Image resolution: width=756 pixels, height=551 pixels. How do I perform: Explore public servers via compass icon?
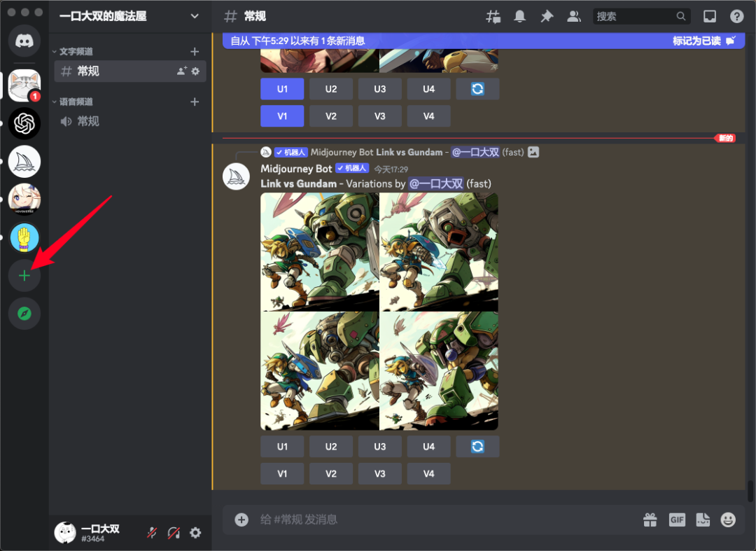pyautogui.click(x=24, y=314)
